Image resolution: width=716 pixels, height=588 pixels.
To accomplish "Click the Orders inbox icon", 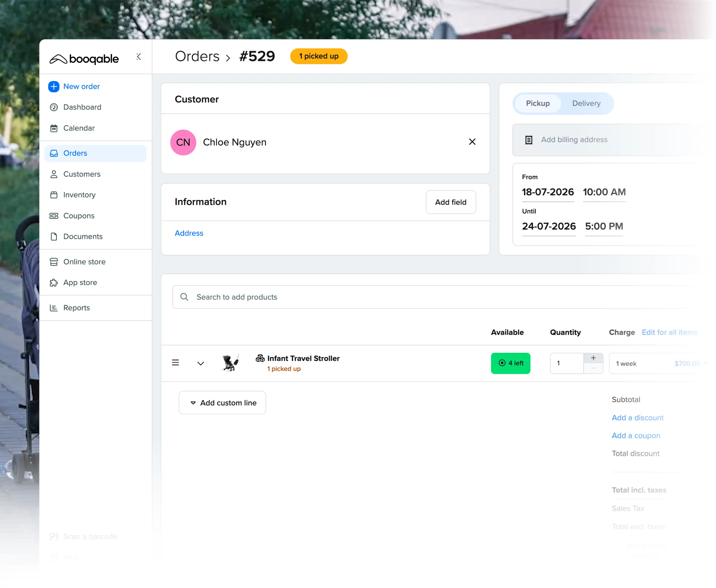I will tap(53, 153).
